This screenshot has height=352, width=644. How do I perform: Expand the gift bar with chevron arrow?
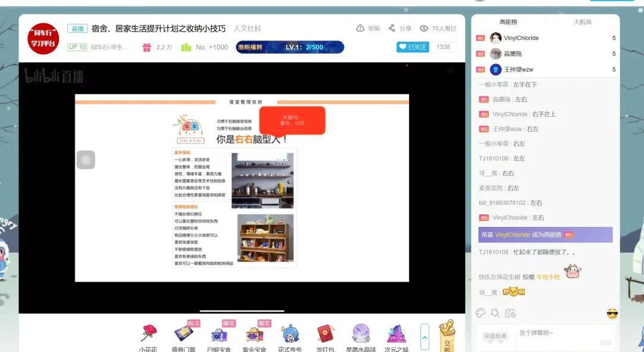(425, 337)
